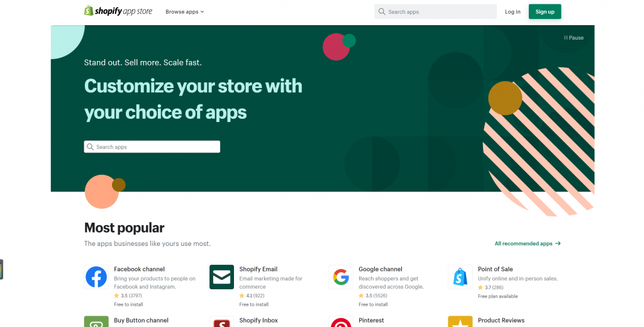Click 'Free plan available' under Point of Sale
The width and height of the screenshot is (644, 327).
[x=498, y=296]
